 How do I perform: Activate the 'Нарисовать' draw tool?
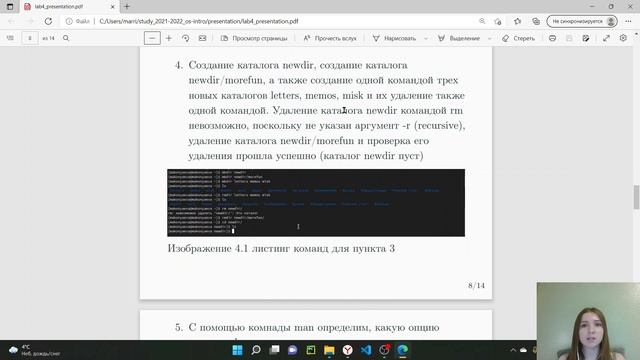point(394,38)
